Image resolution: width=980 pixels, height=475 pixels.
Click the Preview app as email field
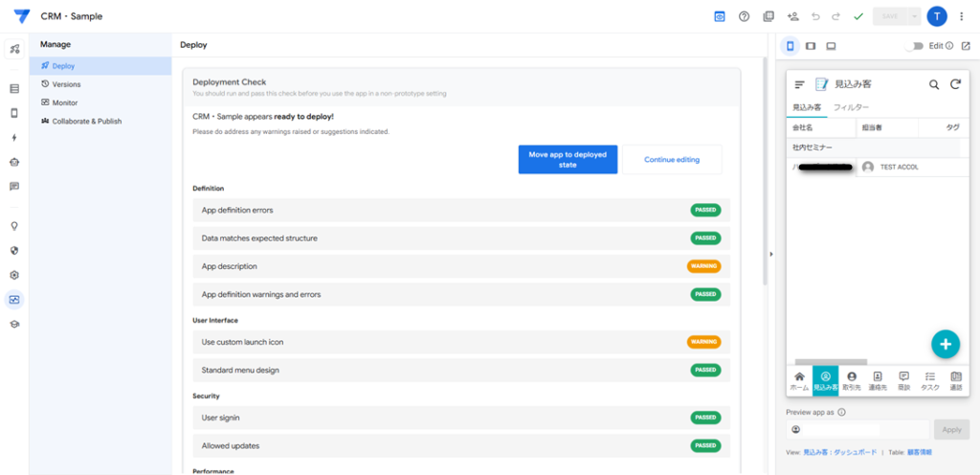tap(857, 430)
